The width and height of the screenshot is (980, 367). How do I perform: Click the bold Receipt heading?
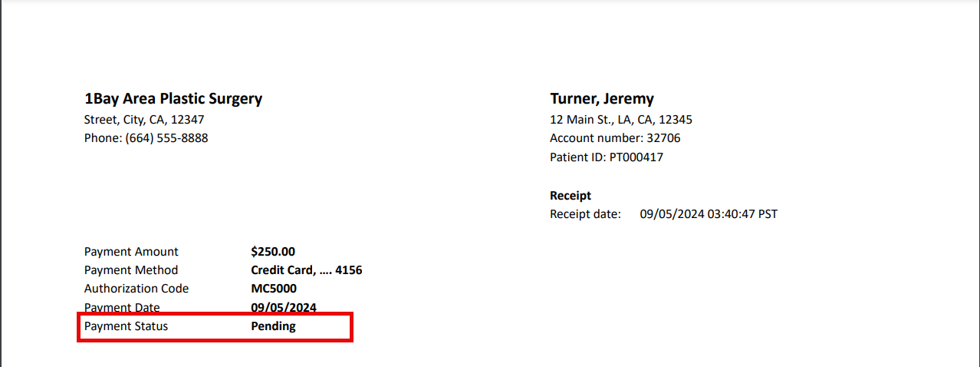click(570, 196)
